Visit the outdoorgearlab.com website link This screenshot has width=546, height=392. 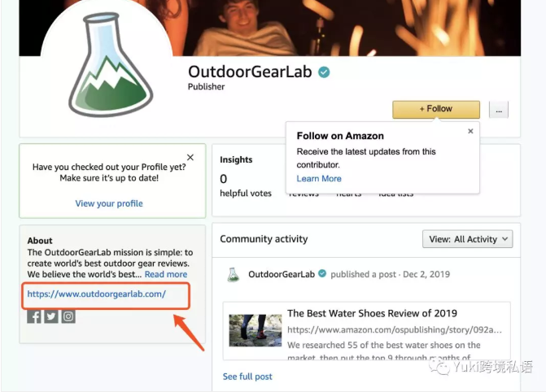click(96, 294)
